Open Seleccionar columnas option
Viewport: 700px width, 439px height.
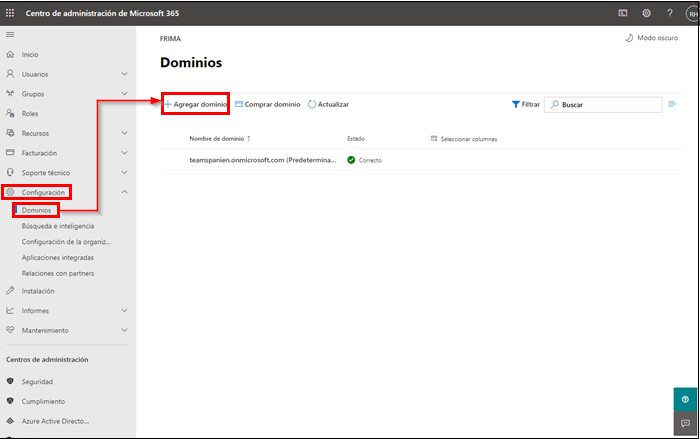pos(464,139)
